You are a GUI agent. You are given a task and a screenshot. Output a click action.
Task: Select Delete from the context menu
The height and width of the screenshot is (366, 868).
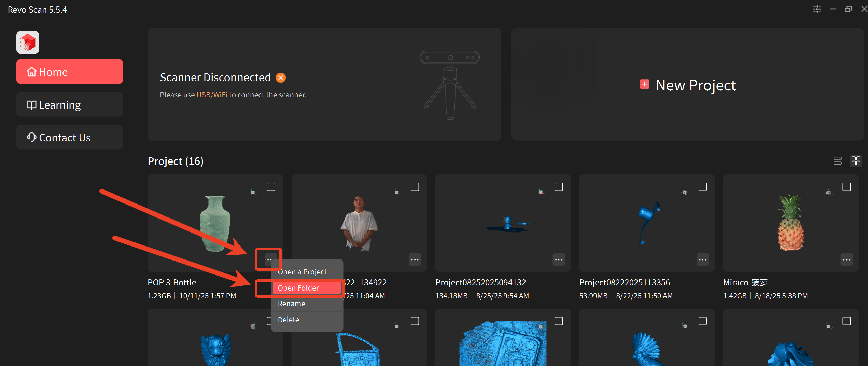289,320
